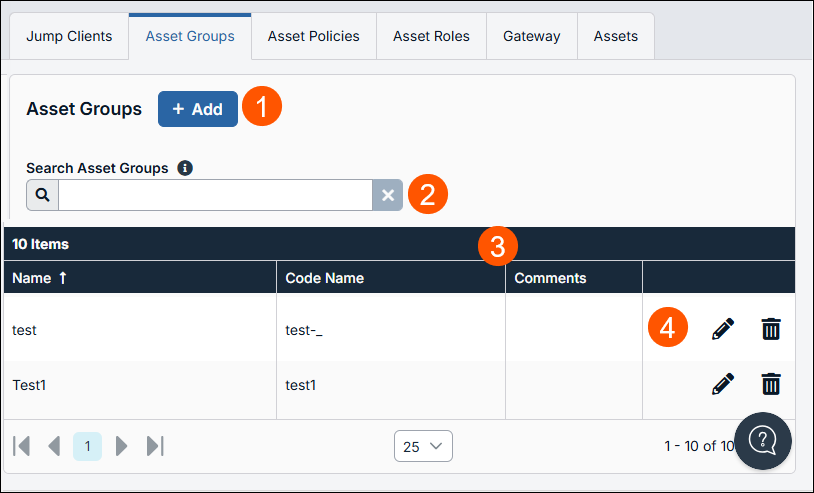This screenshot has width=814, height=493.
Task: Sort by the Code Name column header
Action: [x=324, y=278]
